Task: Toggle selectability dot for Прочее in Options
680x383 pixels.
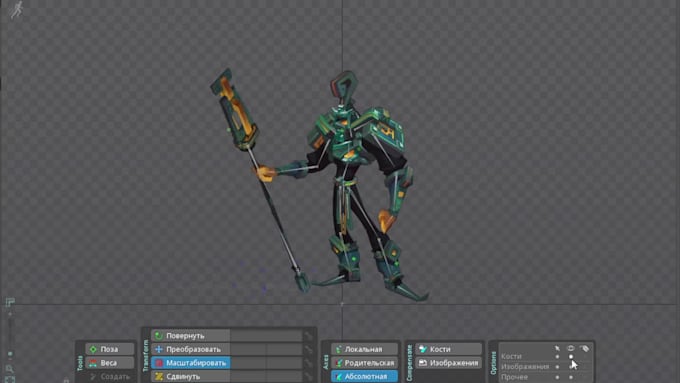Action: click(x=557, y=377)
